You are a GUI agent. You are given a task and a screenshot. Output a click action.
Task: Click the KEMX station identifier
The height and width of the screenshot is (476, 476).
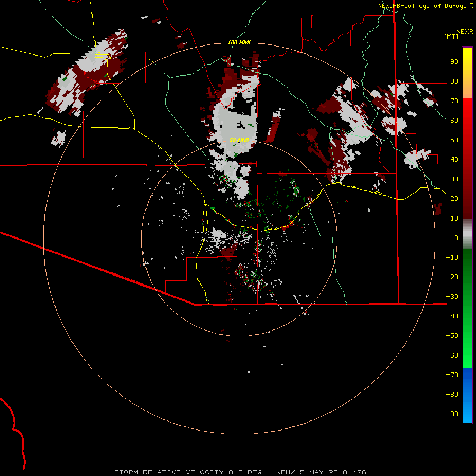(286, 472)
